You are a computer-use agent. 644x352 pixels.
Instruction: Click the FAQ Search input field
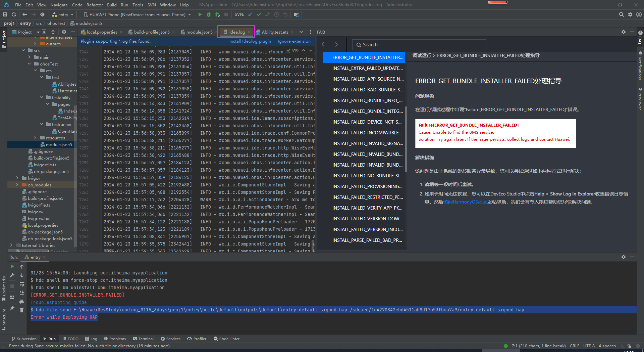point(419,45)
